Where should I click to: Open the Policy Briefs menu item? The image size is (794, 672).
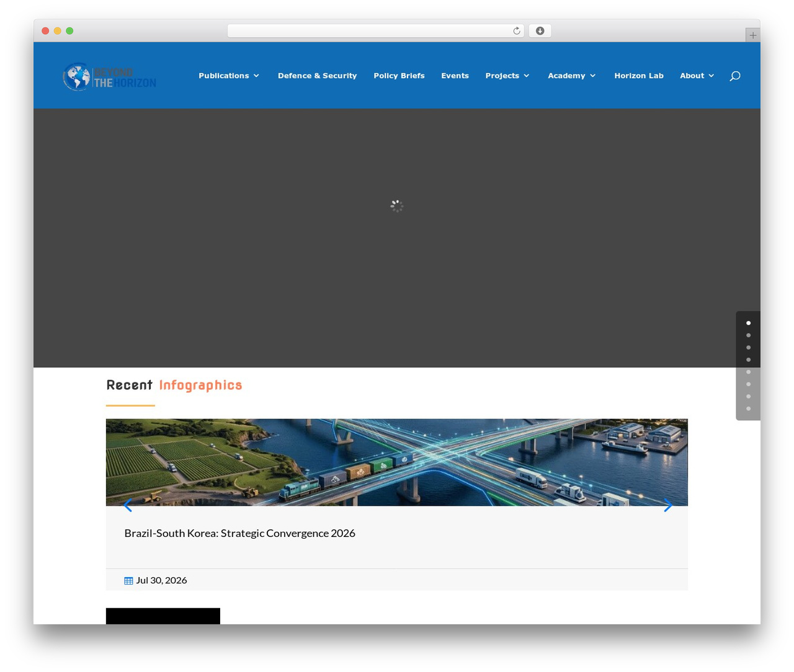point(399,76)
